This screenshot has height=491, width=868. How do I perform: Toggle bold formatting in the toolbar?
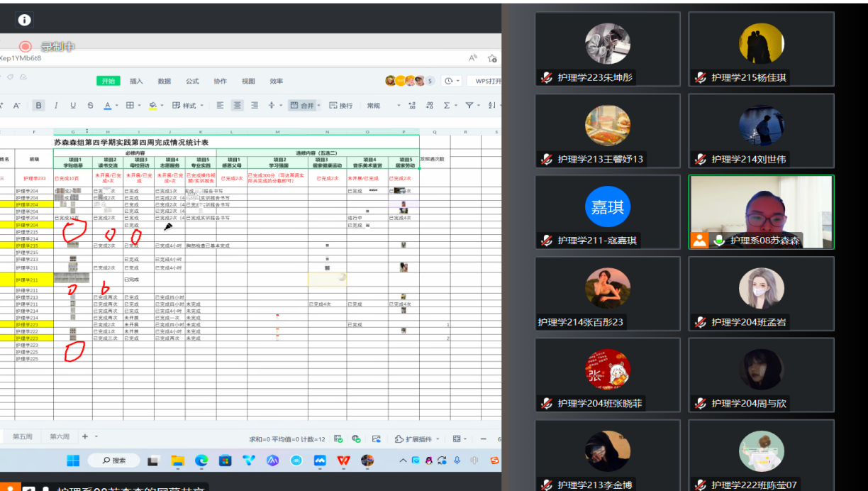click(39, 106)
